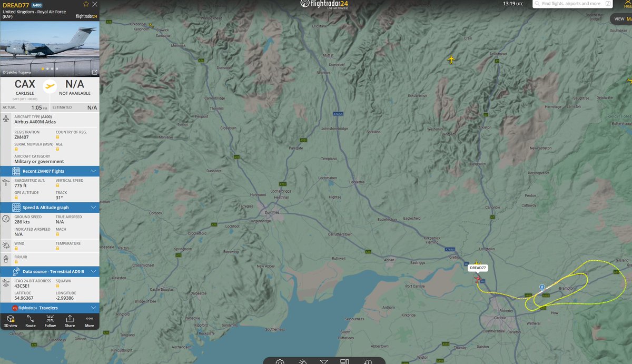The width and height of the screenshot is (632, 364).
Task: Expand the Data source Terrestrial ADS-B section
Action: click(x=50, y=271)
